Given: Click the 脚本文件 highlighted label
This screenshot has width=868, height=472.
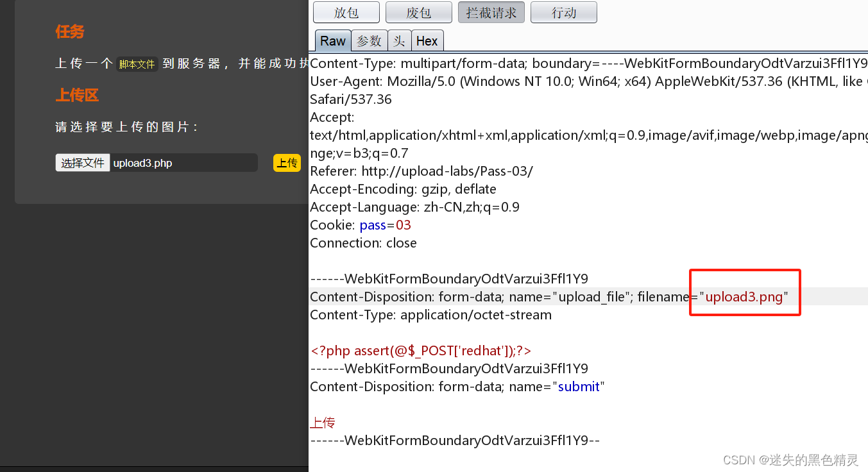Looking at the screenshot, I should [137, 64].
